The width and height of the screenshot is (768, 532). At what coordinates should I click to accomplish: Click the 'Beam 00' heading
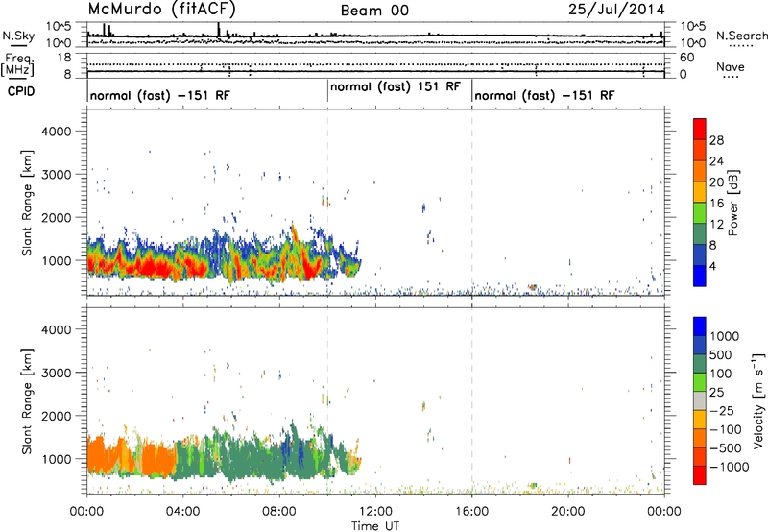tap(374, 11)
